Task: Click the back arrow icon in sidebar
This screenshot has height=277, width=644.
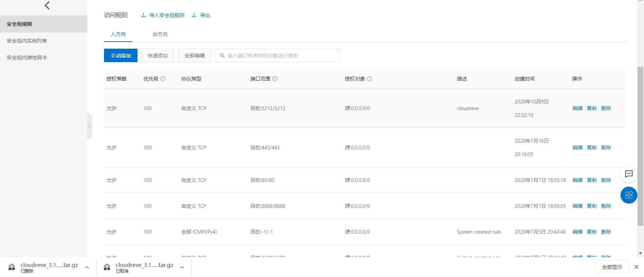Action: point(47,5)
